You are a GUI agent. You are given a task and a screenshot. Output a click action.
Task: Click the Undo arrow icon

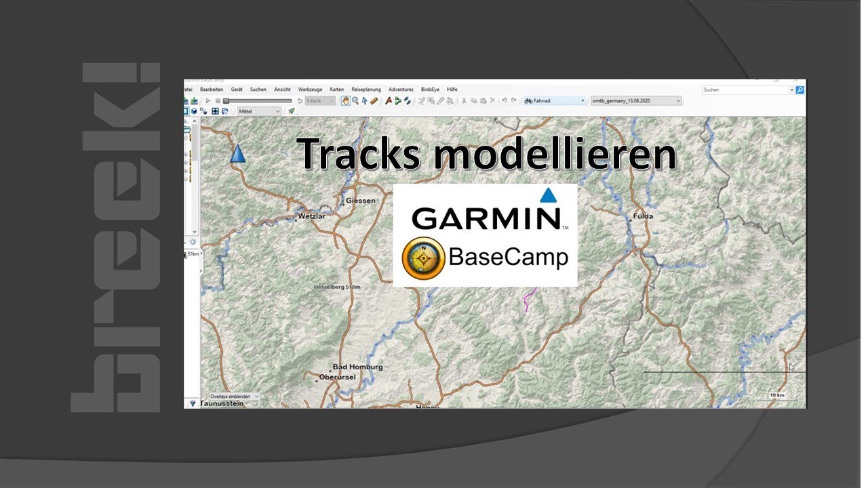pyautogui.click(x=505, y=100)
